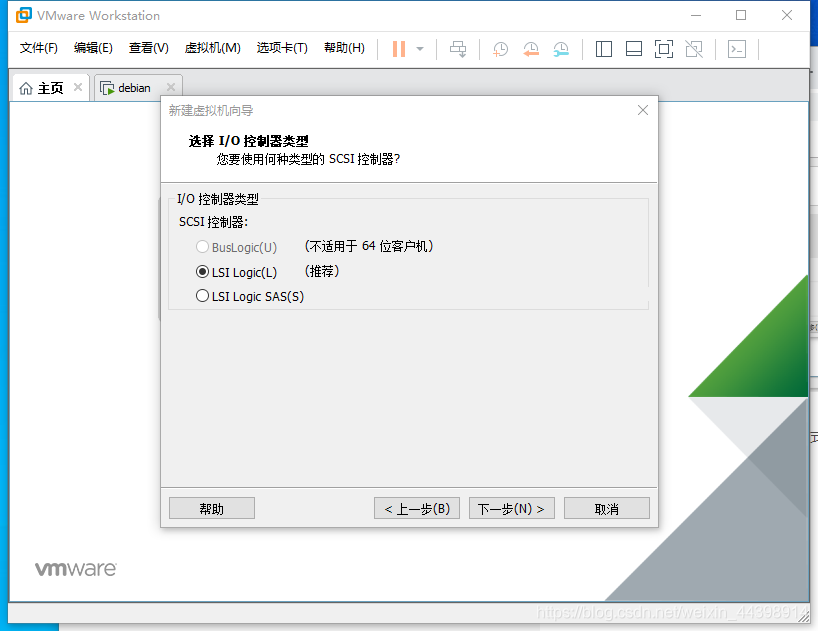Click the (不适用于 64 位客户机) note text
This screenshot has width=818, height=631.
point(369,246)
